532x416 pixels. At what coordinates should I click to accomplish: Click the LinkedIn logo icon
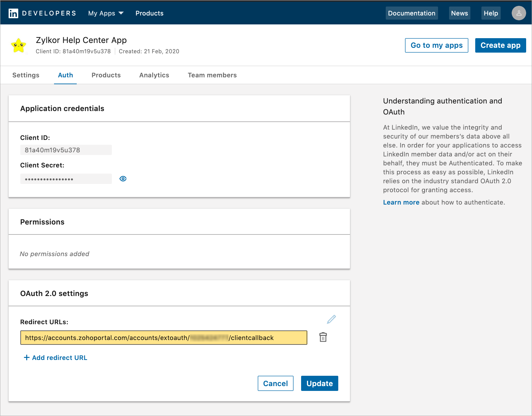pos(13,13)
